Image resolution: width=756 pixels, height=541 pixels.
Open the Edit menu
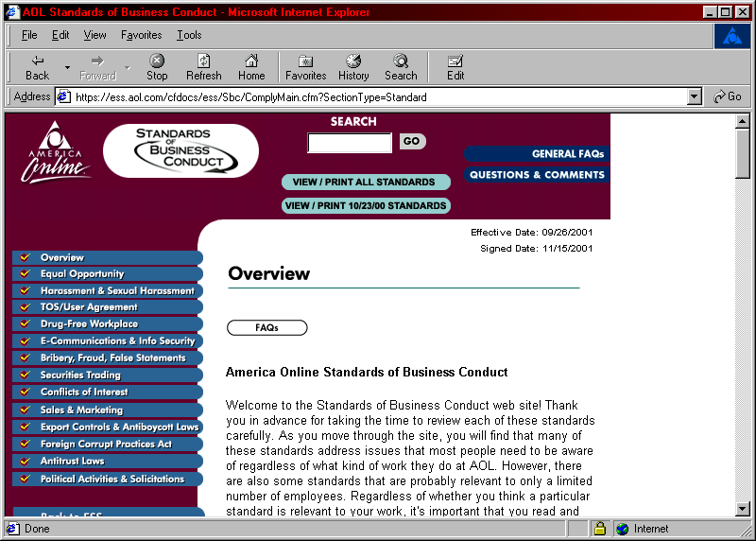tap(60, 35)
